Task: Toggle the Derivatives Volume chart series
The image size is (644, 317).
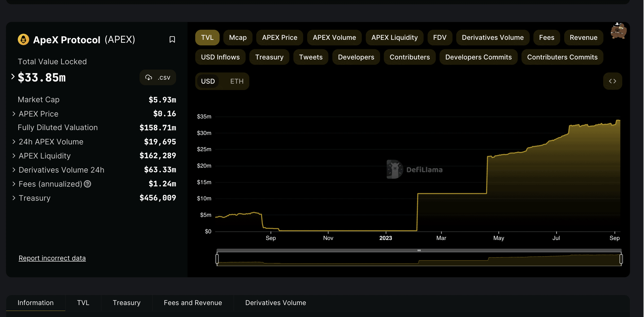Action: (x=493, y=38)
